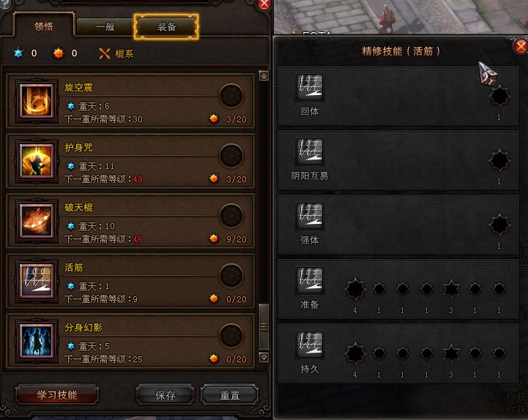Viewport: 528px width, 420px height.
Task: Select the 回体 refinement icon
Action: click(x=310, y=87)
